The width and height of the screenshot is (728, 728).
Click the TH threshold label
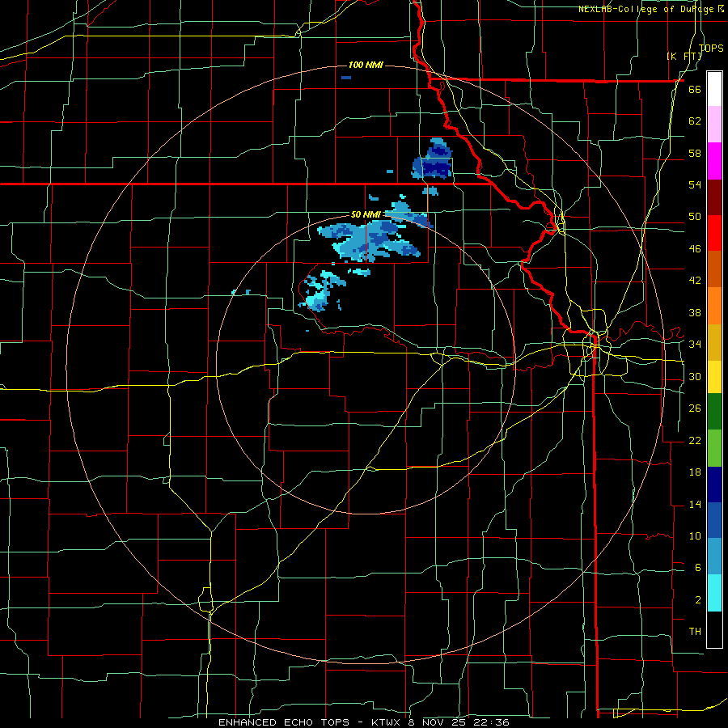point(695,632)
